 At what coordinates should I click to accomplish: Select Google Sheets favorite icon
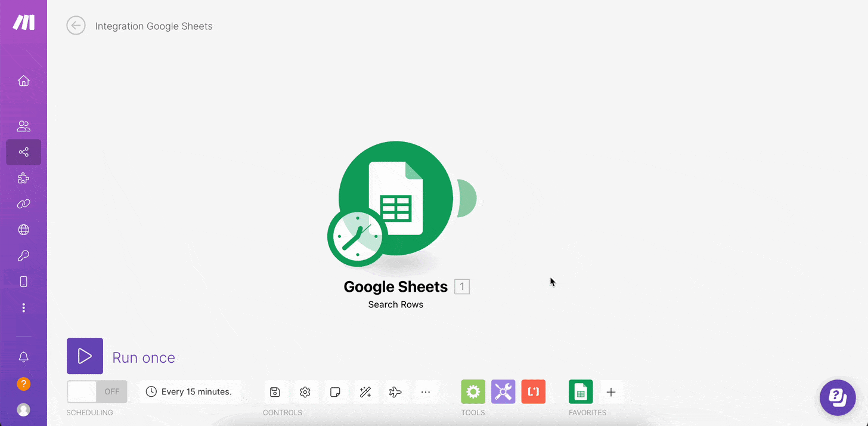click(581, 392)
